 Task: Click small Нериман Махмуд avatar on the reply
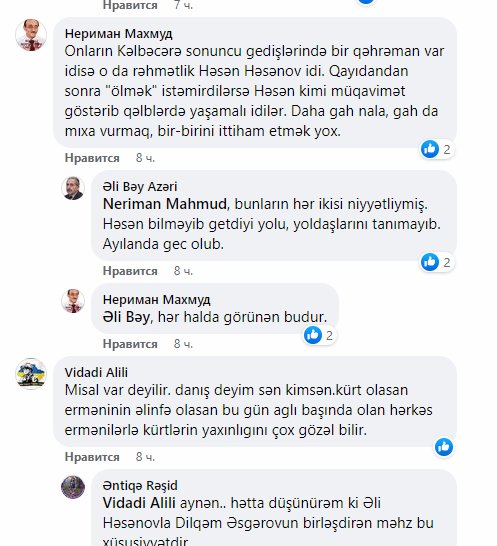(x=73, y=301)
